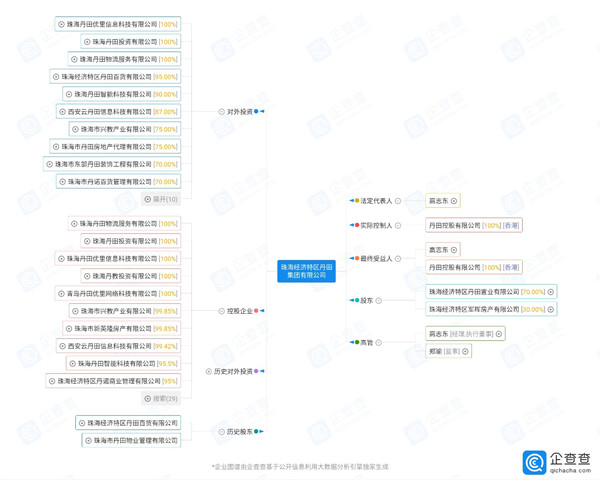Click the 历史股东 category label
Viewport: 600px width, 480px height.
pyautogui.click(x=240, y=432)
